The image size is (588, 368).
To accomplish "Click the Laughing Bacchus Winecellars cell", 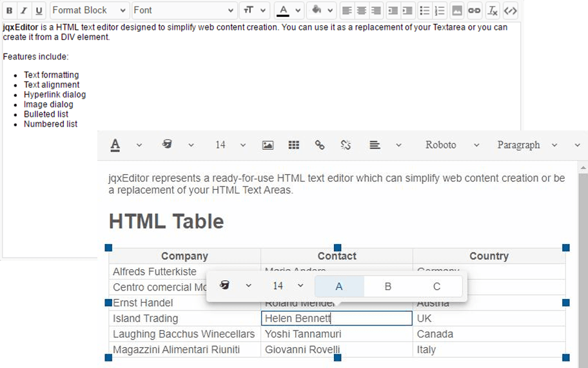I will pyautogui.click(x=184, y=334).
